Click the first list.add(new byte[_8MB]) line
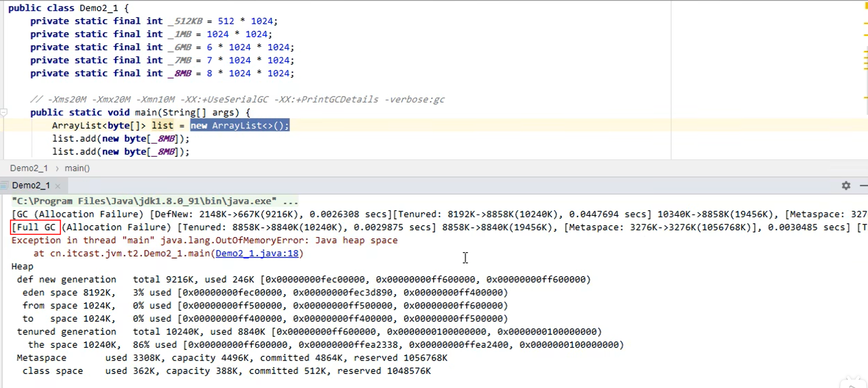868x388 pixels. tap(121, 139)
